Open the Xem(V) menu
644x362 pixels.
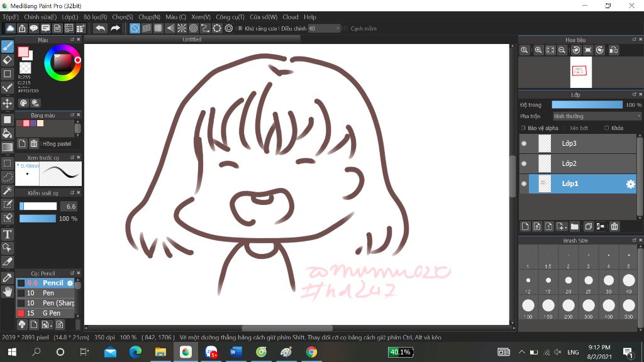tap(201, 17)
